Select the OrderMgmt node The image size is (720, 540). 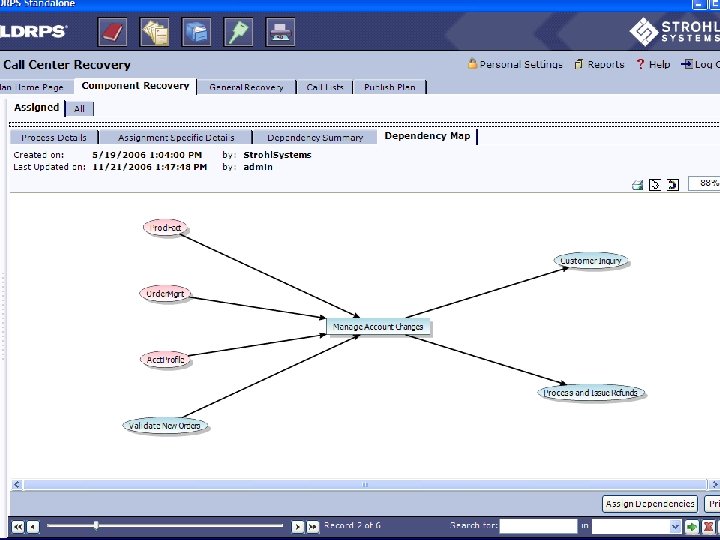point(165,293)
